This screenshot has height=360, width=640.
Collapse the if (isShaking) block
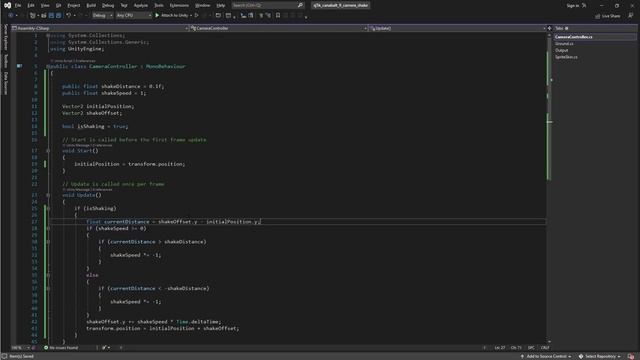pyautogui.click(x=48, y=209)
